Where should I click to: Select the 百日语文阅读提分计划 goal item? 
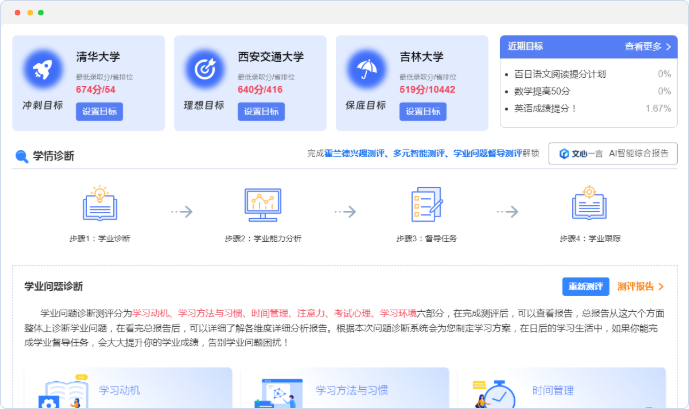558,74
